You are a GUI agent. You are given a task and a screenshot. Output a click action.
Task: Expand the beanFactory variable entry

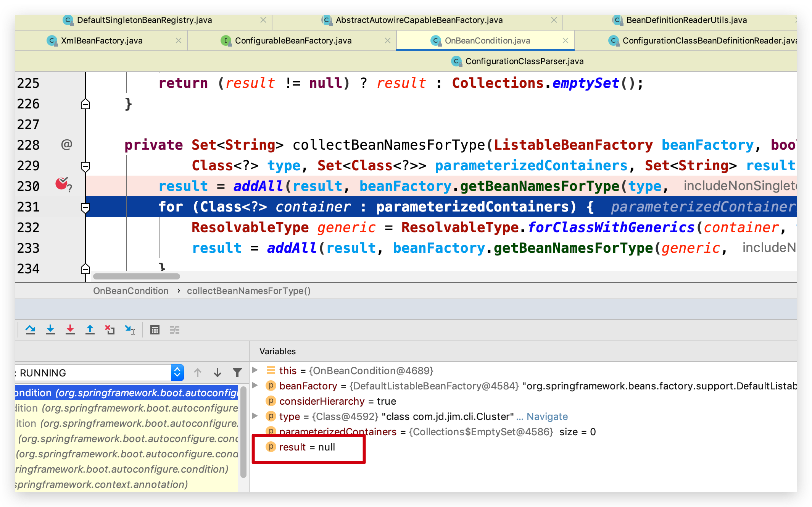pyautogui.click(x=255, y=386)
